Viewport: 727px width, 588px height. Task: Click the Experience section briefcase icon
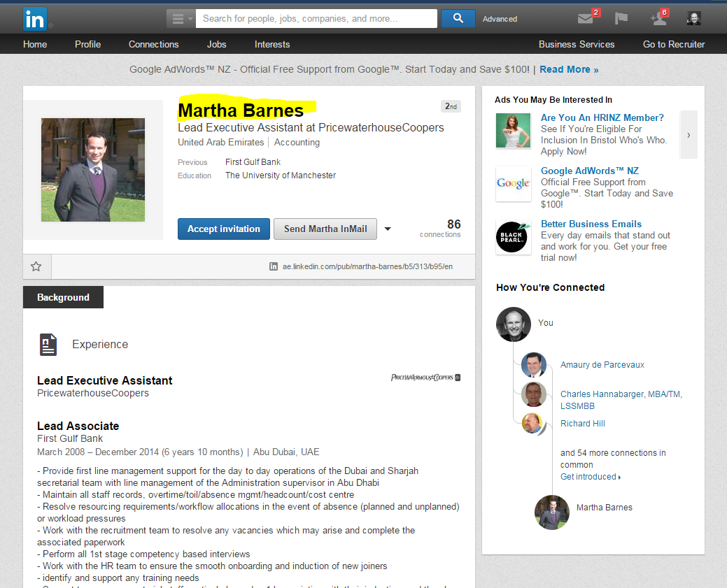pyautogui.click(x=48, y=344)
